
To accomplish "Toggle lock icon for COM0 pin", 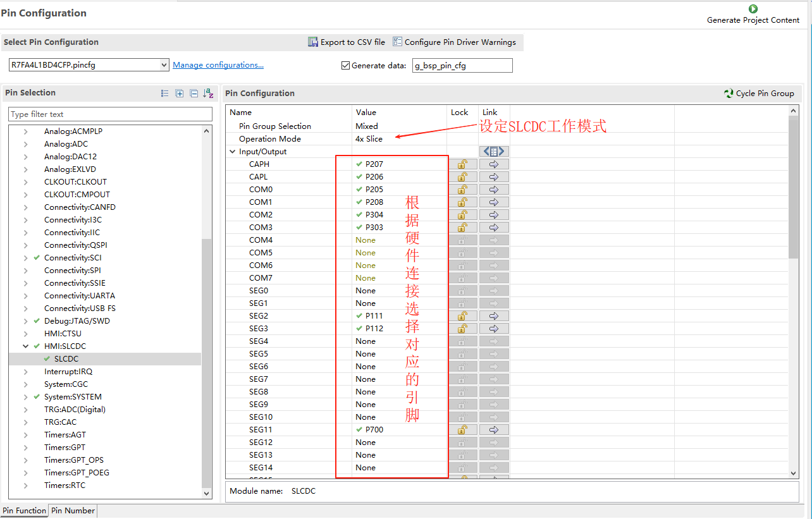I will [463, 189].
